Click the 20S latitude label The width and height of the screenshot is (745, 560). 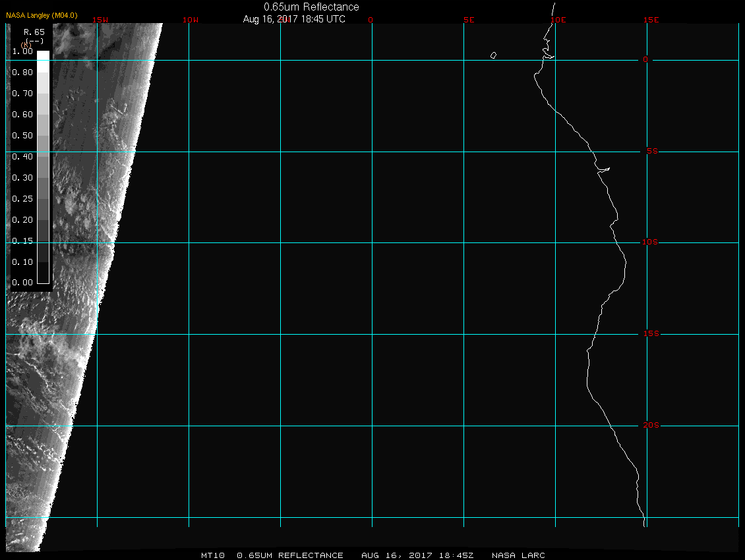pos(649,426)
